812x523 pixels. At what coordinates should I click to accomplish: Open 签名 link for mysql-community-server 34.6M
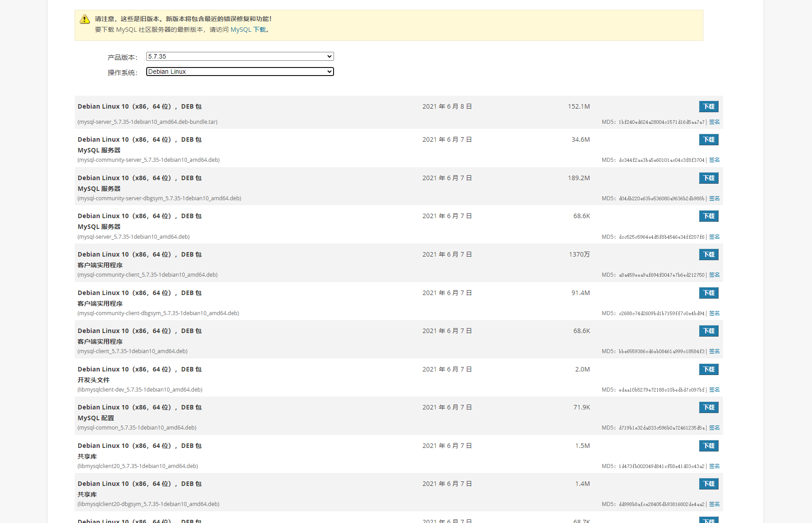pyautogui.click(x=715, y=160)
